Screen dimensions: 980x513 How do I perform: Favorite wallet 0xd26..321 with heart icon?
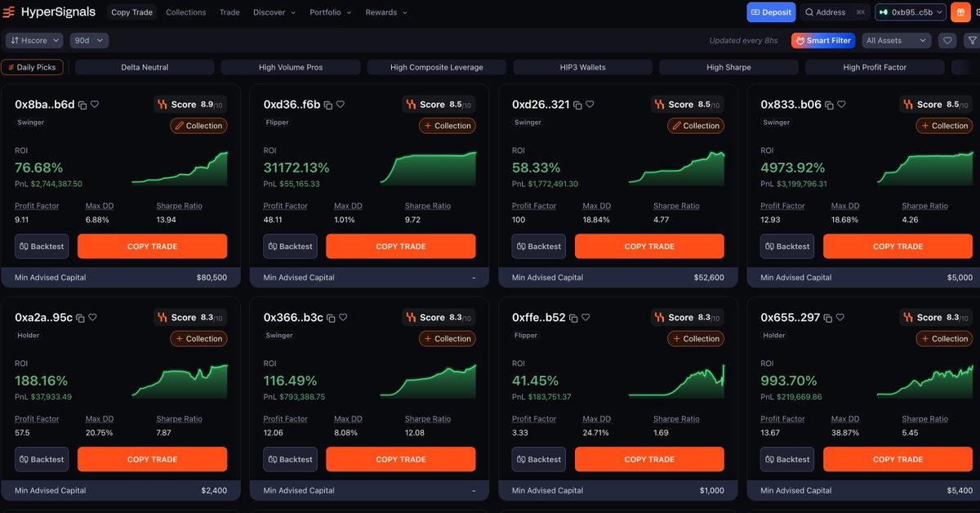[x=590, y=105]
